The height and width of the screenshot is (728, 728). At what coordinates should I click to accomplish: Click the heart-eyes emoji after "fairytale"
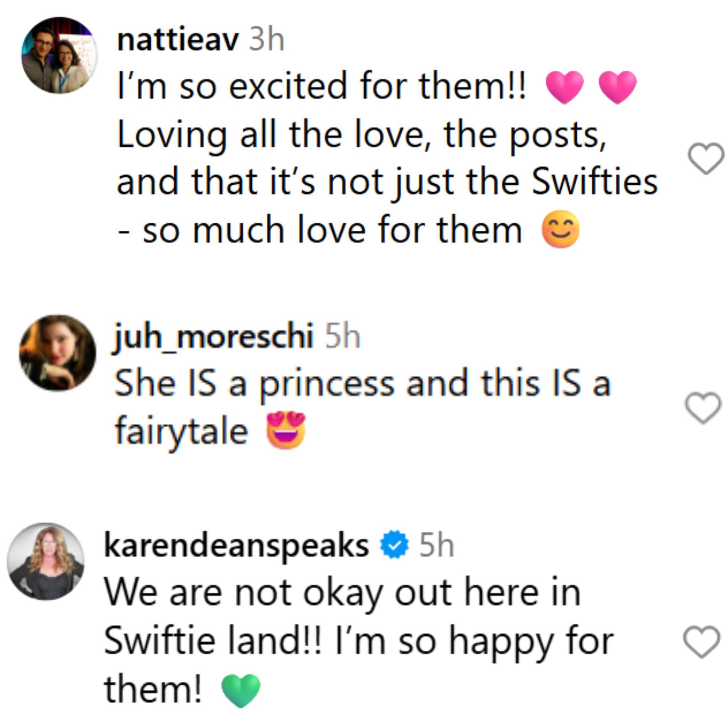click(x=286, y=430)
